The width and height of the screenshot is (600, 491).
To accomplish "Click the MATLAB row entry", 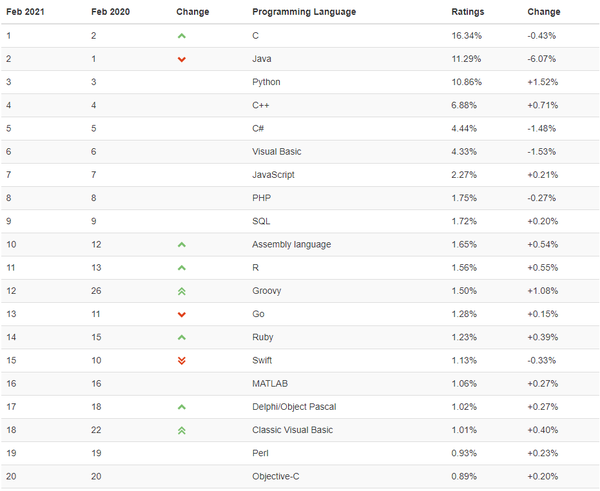I will tap(269, 383).
